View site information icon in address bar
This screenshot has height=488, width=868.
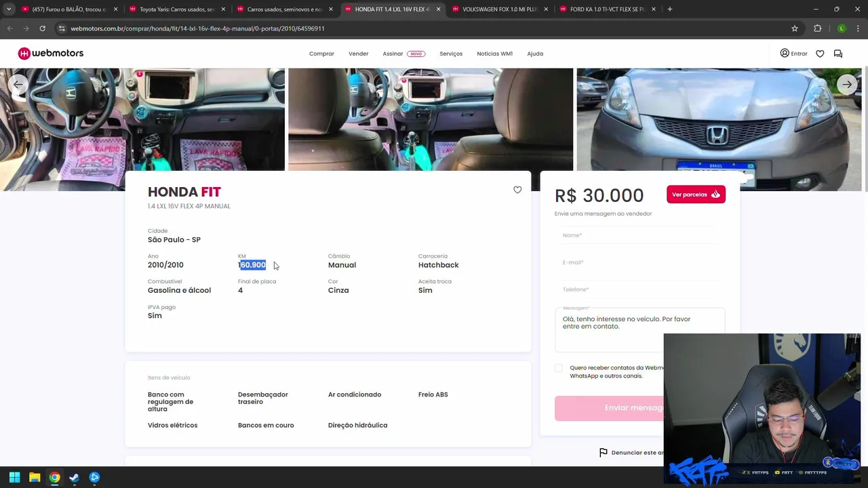coord(62,28)
